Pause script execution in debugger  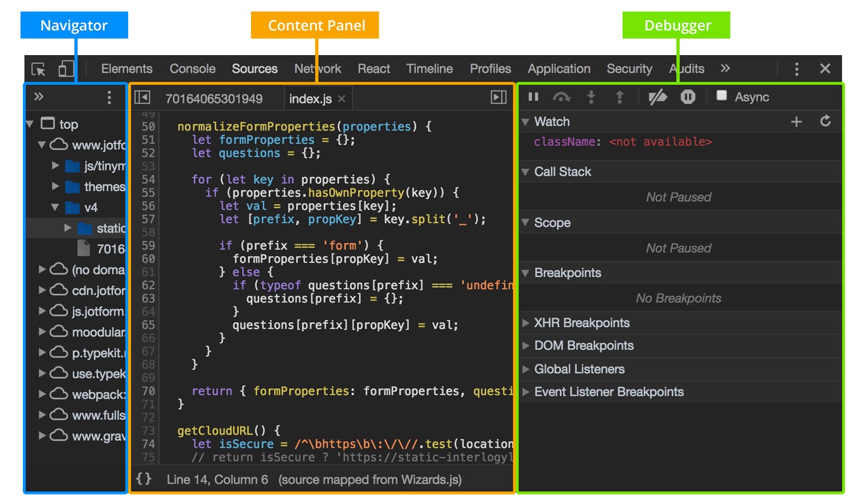(x=534, y=97)
